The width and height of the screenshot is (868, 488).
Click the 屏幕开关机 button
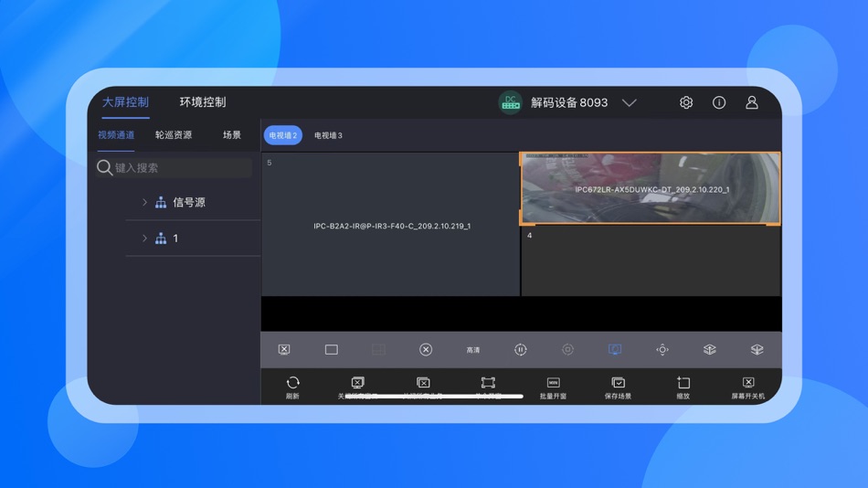(x=748, y=387)
